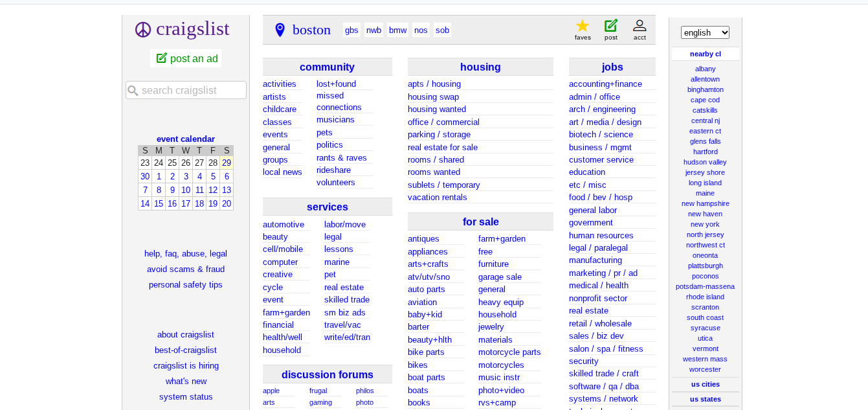Open the apple discussion forum
The width and height of the screenshot is (868, 410).
click(x=271, y=391)
